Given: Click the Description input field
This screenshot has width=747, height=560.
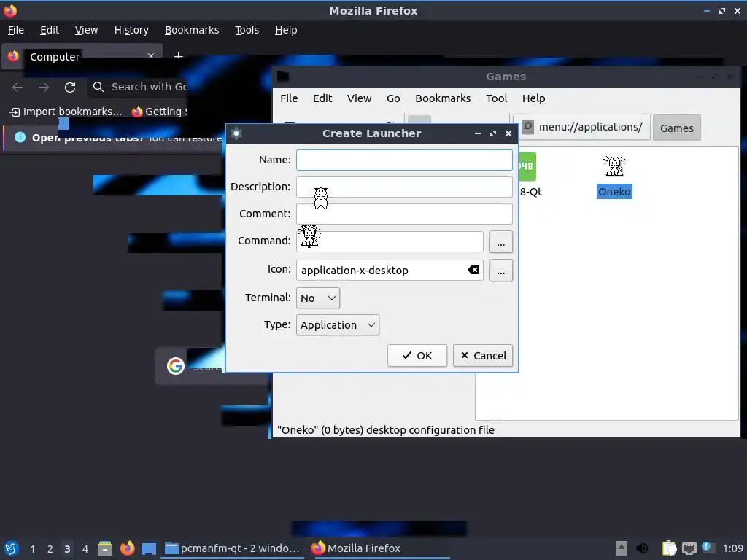Looking at the screenshot, I should [404, 187].
